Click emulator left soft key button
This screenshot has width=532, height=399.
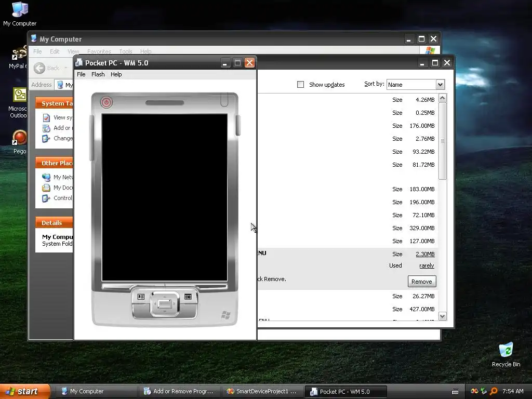tap(141, 297)
